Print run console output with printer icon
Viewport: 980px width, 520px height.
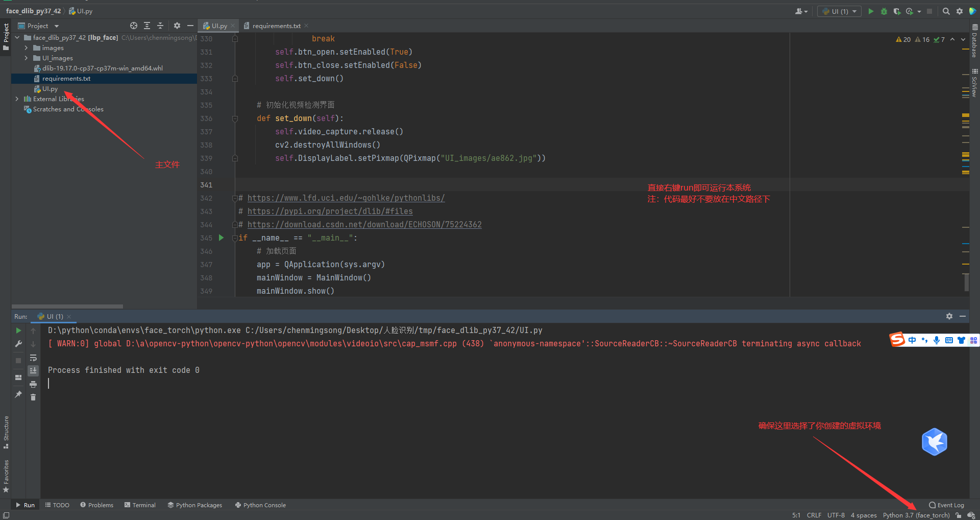33,384
